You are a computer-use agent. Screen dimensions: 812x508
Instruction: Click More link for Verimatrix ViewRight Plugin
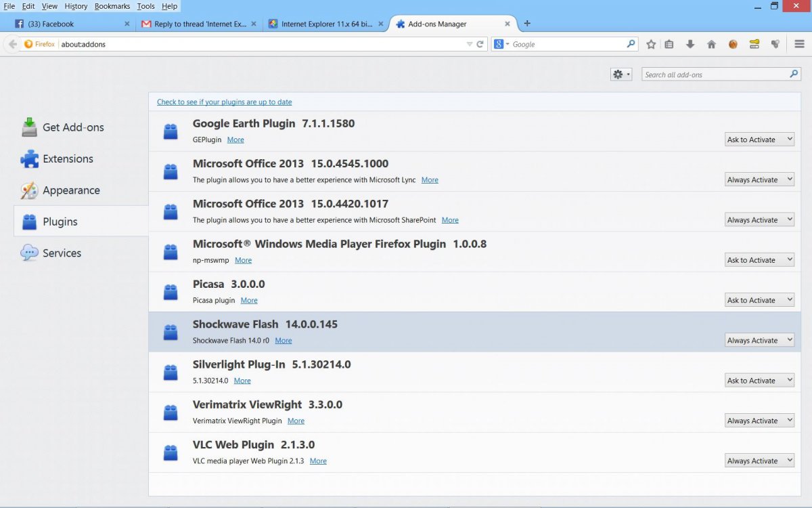296,421
